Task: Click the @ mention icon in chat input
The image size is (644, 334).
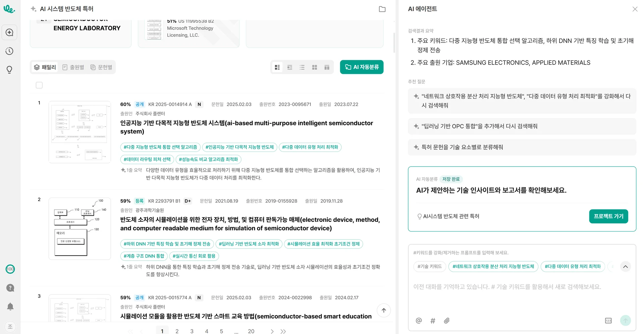Action: [419, 321]
